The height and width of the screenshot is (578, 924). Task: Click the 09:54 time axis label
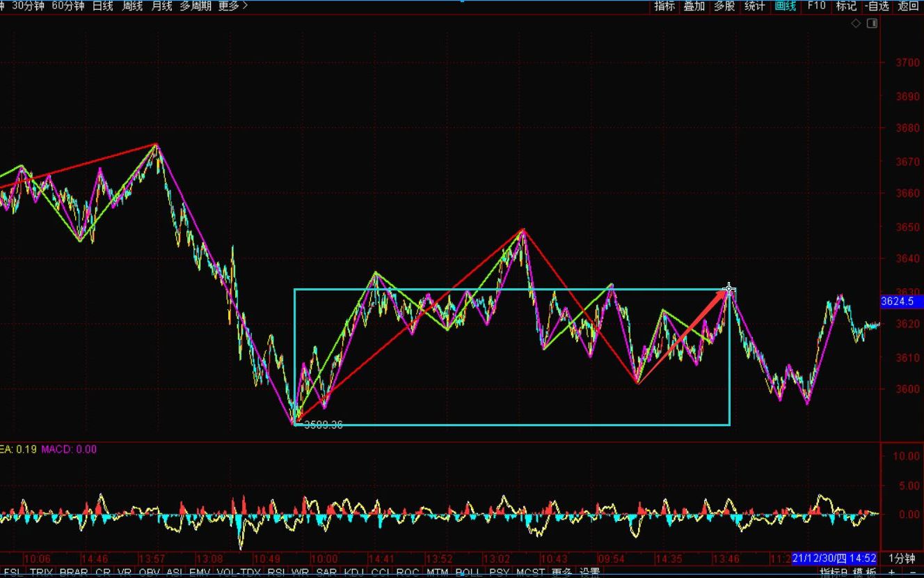611,559
